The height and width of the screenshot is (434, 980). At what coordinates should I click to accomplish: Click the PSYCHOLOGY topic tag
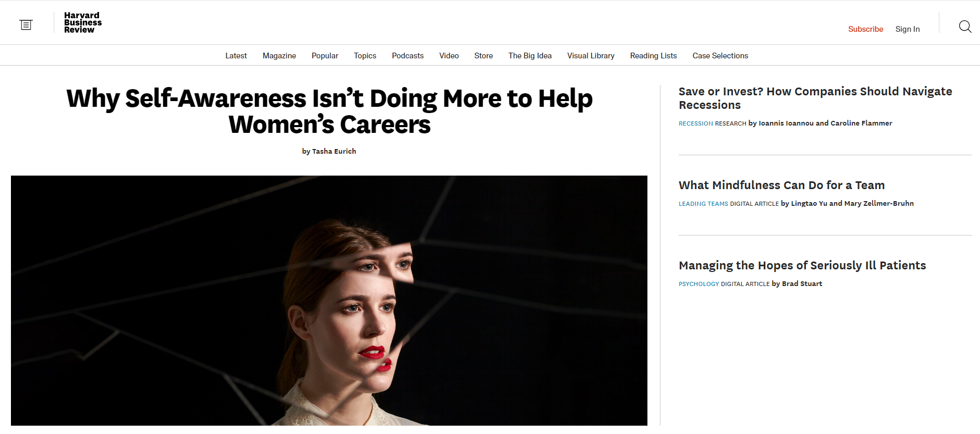(699, 284)
